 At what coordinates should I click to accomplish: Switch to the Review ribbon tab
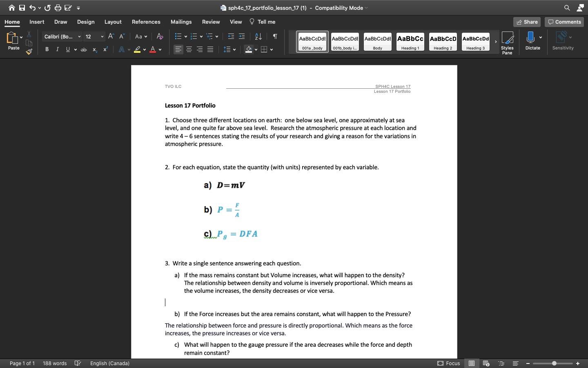(211, 22)
